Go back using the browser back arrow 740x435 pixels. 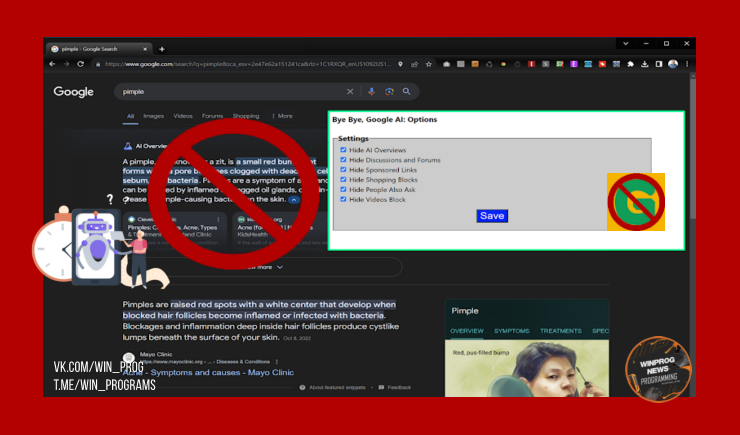point(52,64)
